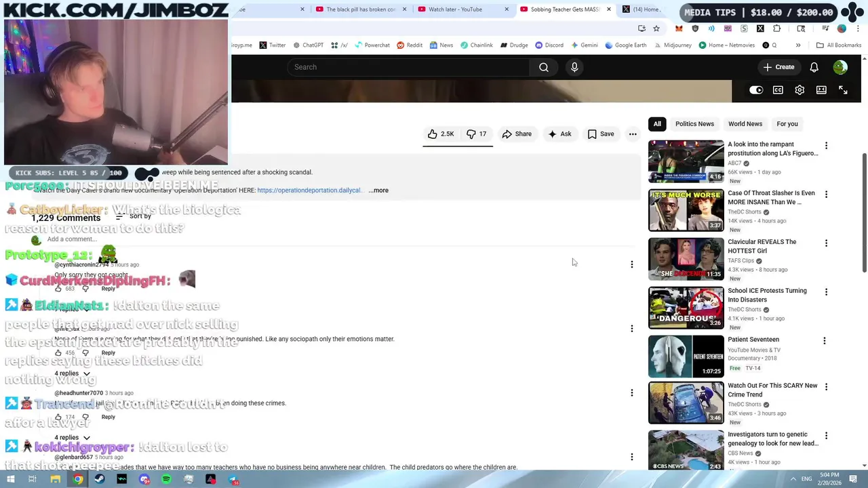Show hidden bookmarks overflow chevron
The width and height of the screenshot is (868, 488).
(798, 45)
